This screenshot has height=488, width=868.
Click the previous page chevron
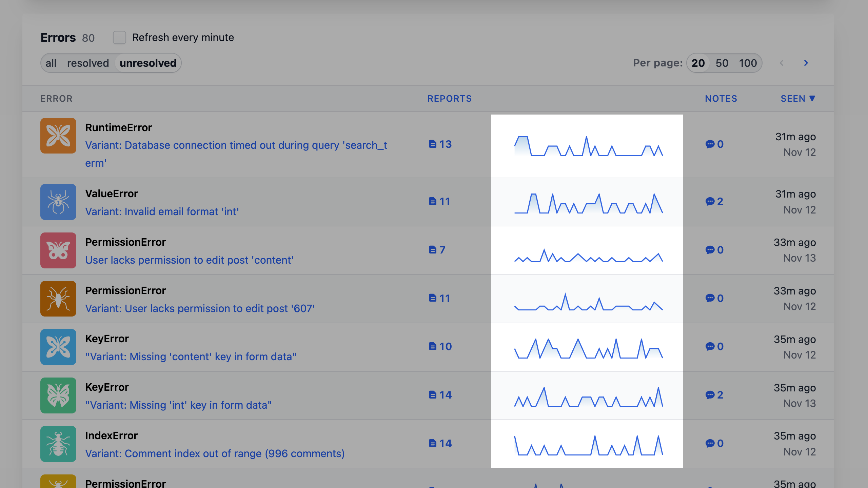point(782,63)
